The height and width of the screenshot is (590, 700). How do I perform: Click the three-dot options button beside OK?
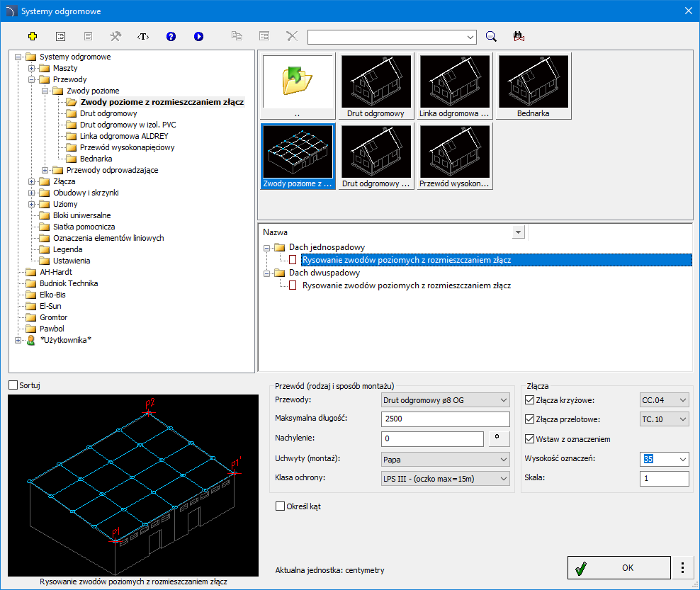click(x=682, y=567)
